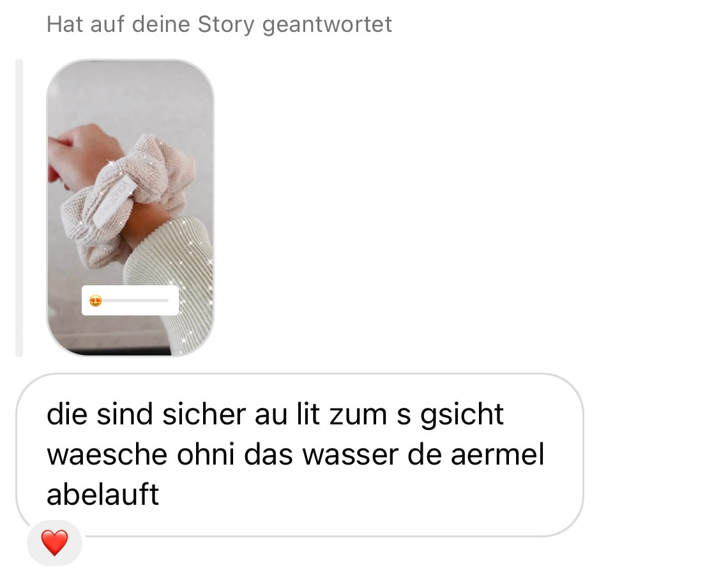
Task: Click the heart-eyes emoji on the slider
Action: coord(96,301)
